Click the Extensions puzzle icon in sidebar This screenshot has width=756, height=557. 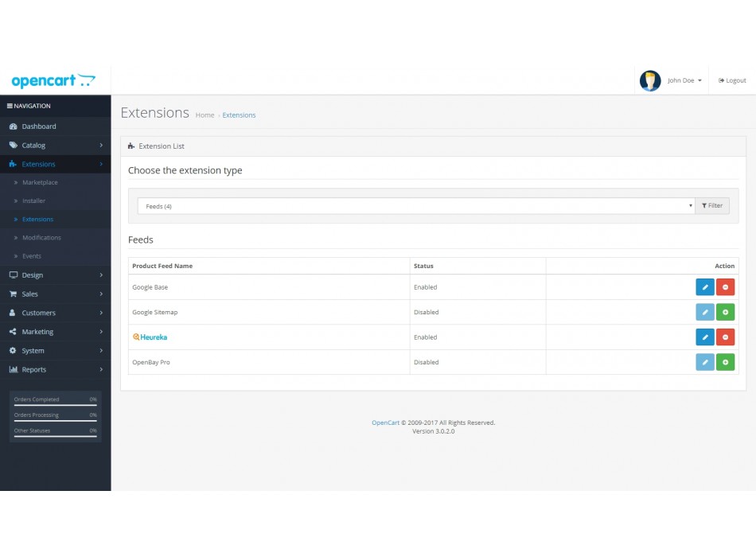(13, 164)
